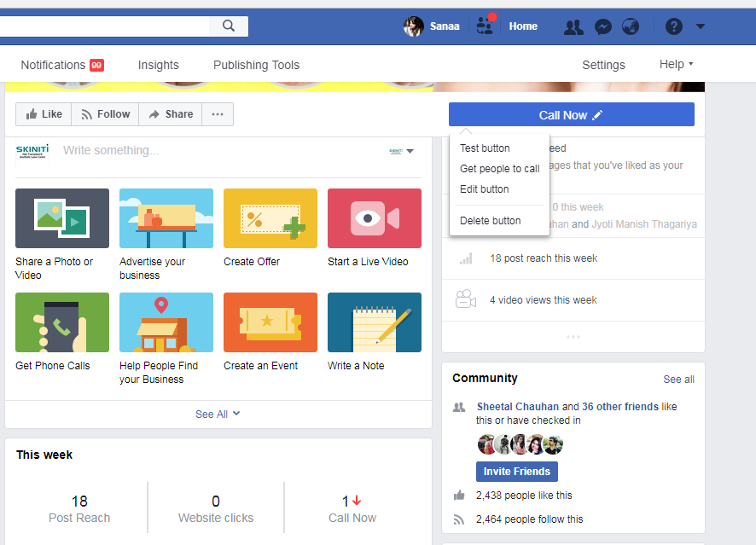Screen dimensions: 756x545
Task: Open the Quick Help question mark icon
Action: [x=673, y=26]
